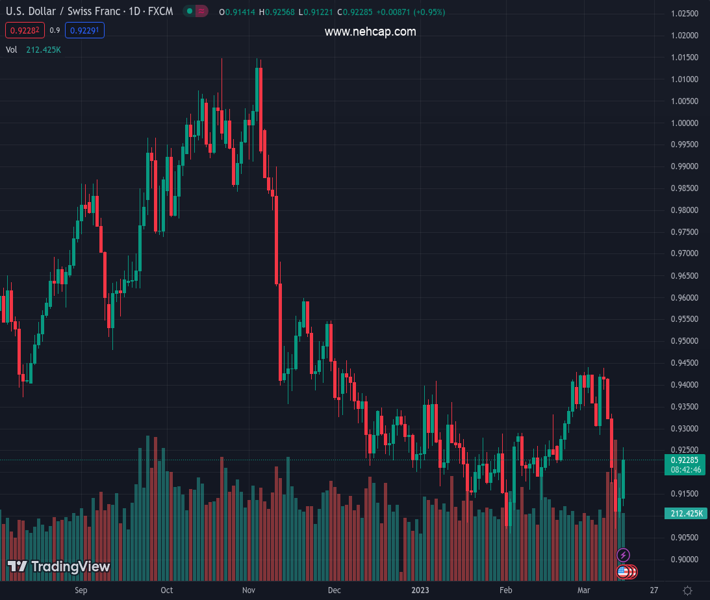Click the 0.95000 price axis label
710x600 pixels.
[x=685, y=341]
